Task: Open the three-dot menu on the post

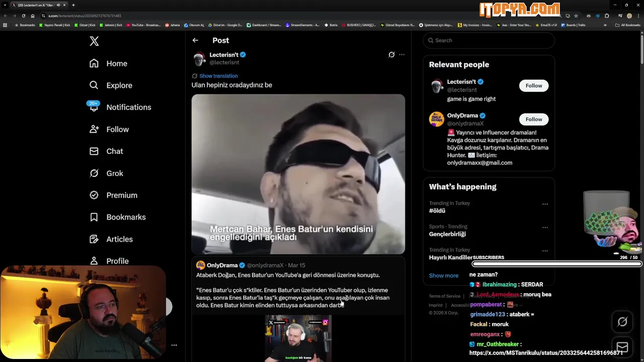Action: pyautogui.click(x=401, y=54)
